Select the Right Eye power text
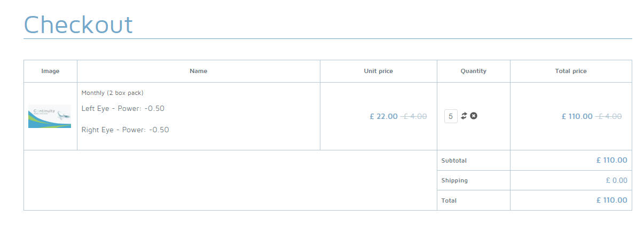 coord(125,130)
